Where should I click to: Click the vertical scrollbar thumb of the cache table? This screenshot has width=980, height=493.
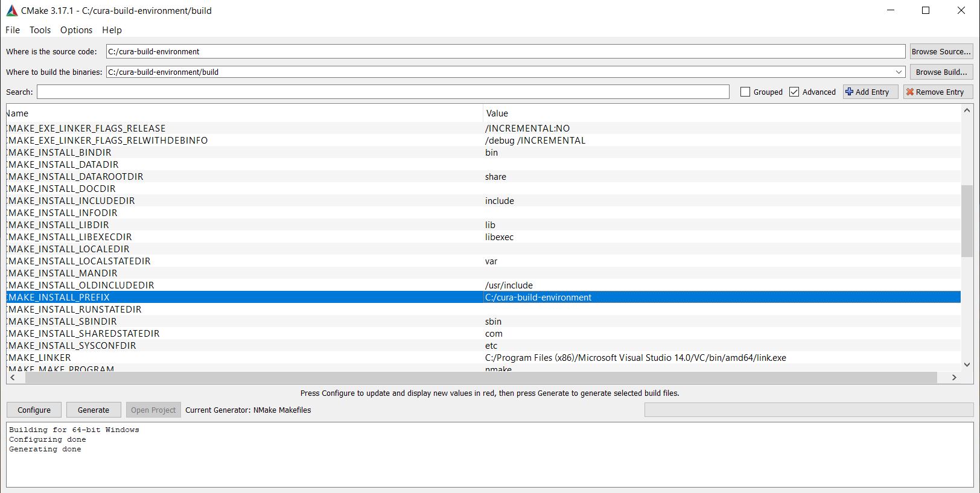(x=967, y=221)
